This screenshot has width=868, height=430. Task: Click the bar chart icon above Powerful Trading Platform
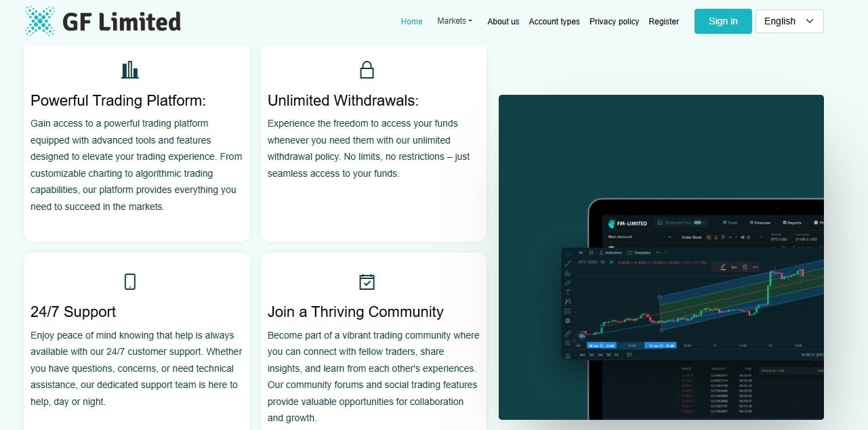tap(129, 69)
